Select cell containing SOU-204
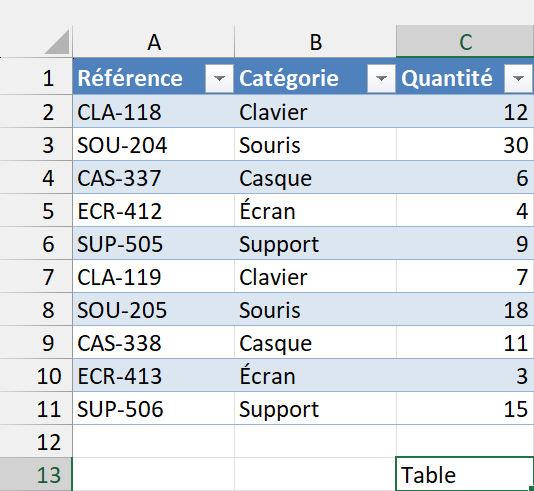Viewport: 534px width, 491px height. (154, 145)
